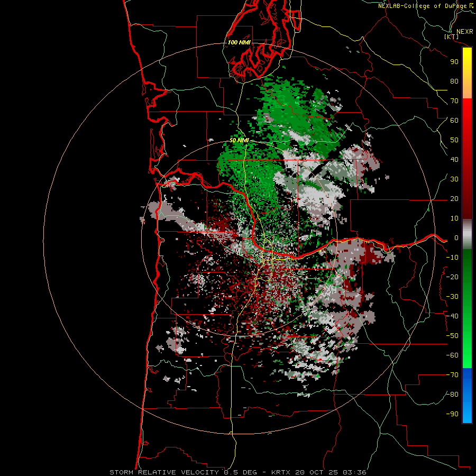
Task: Click the -30 value on the velocity scale
Action: (452, 297)
